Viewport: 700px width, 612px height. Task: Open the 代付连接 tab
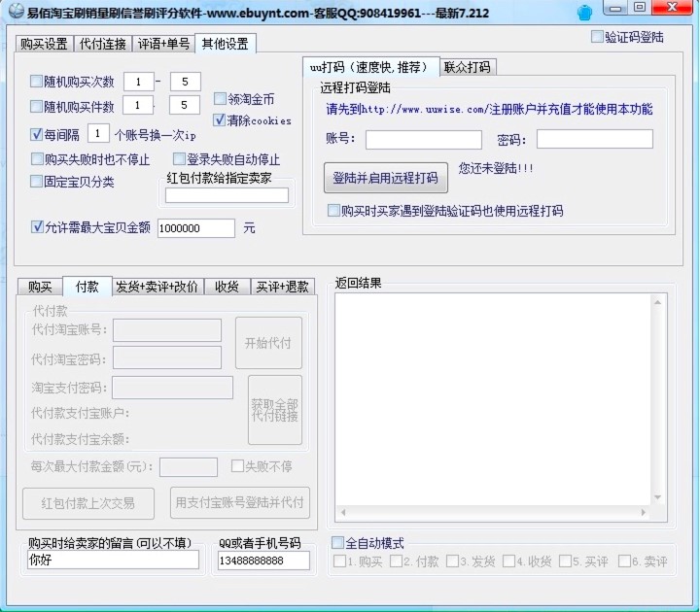(x=102, y=45)
